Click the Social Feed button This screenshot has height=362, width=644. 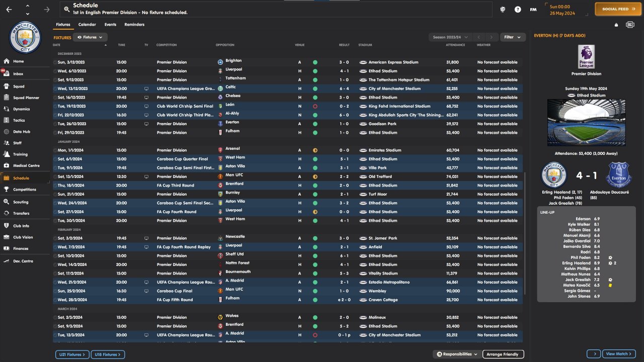click(619, 9)
